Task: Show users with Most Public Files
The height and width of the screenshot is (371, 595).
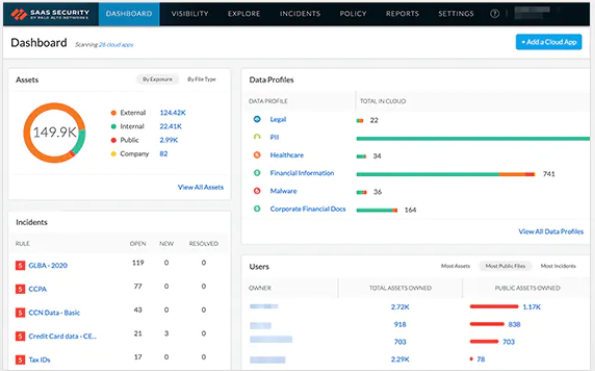Action: (x=505, y=266)
